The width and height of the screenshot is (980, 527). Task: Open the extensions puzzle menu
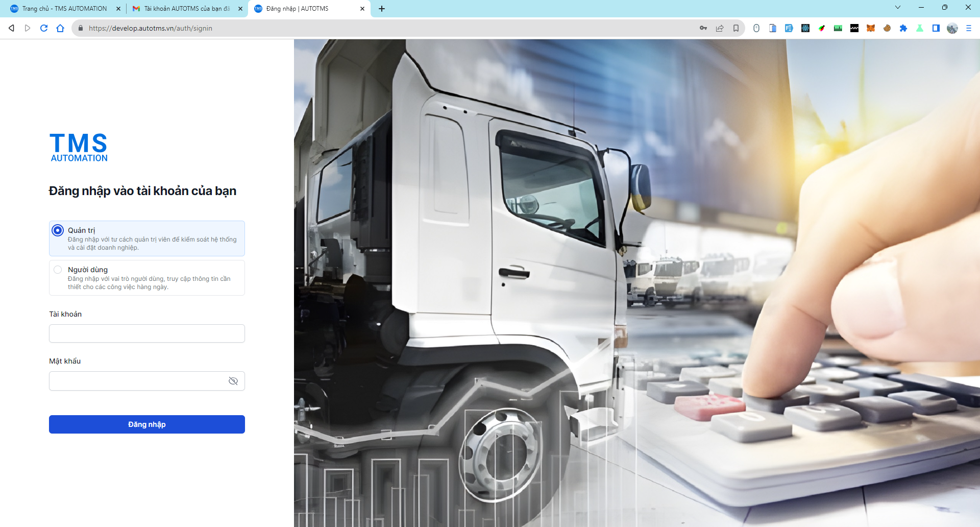(903, 28)
